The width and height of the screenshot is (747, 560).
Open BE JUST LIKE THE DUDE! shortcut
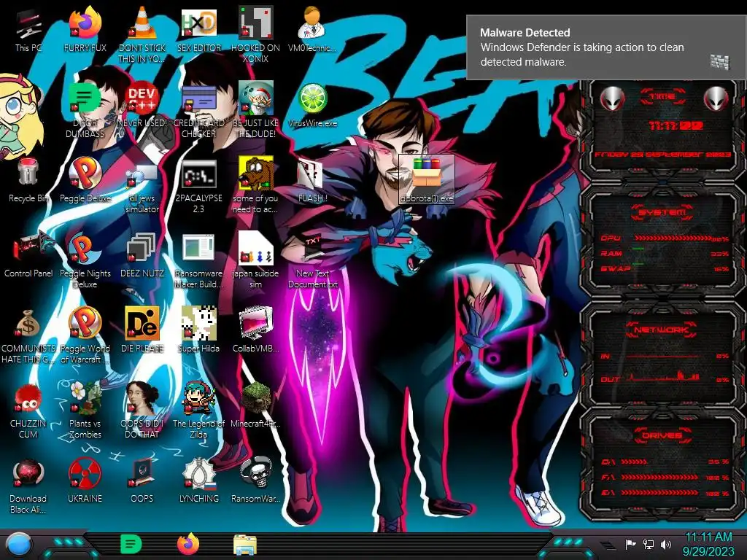click(x=256, y=111)
